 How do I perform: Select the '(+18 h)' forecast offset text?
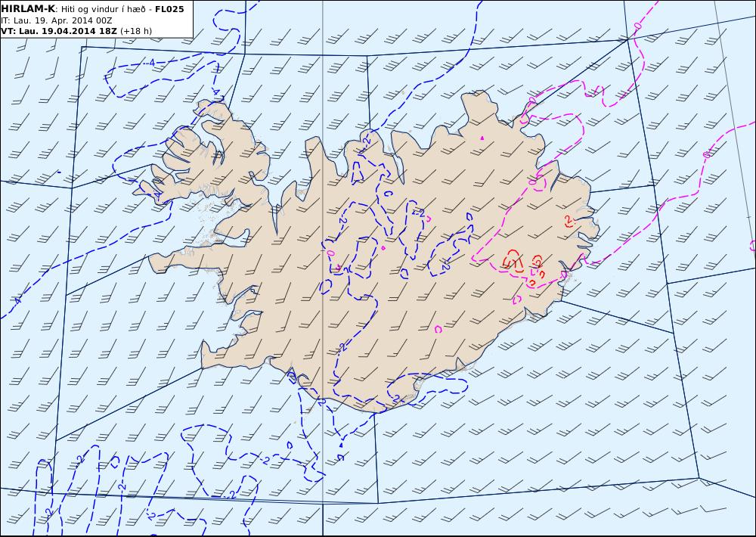136,31
